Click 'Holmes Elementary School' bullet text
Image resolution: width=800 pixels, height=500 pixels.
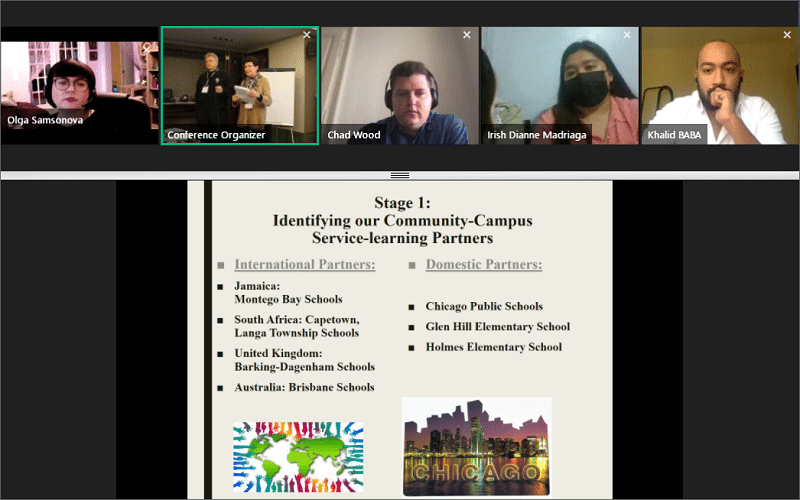493,347
